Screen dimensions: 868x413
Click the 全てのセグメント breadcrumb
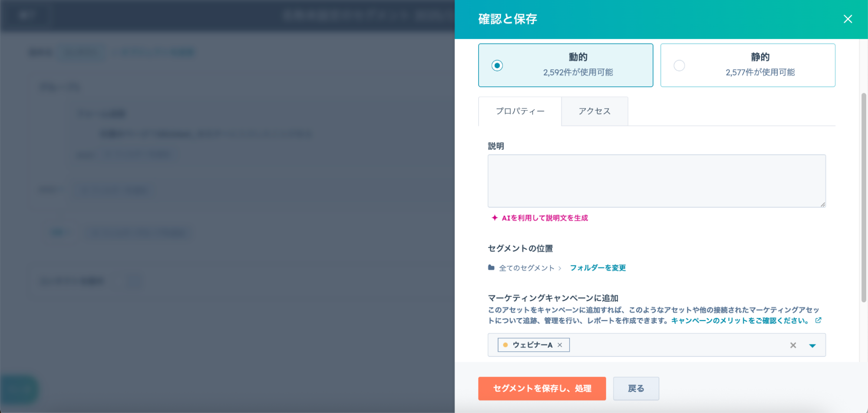click(526, 268)
